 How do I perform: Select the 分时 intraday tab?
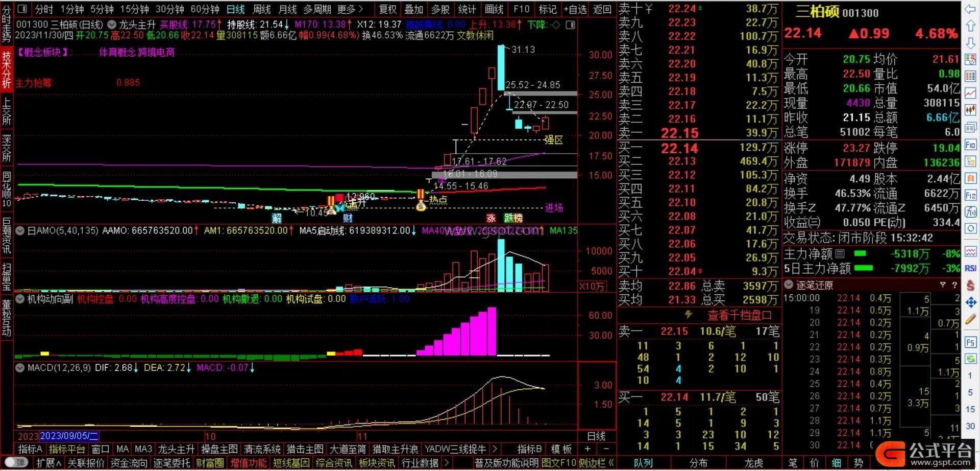point(44,9)
